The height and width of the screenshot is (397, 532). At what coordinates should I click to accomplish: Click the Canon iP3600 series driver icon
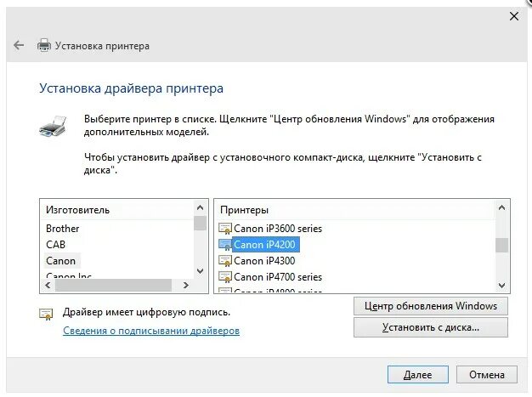pyautogui.click(x=225, y=229)
